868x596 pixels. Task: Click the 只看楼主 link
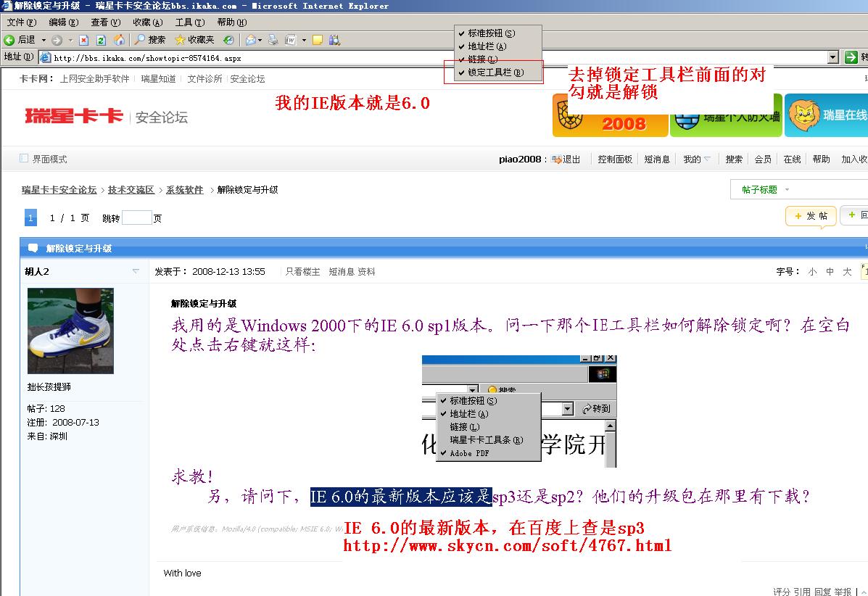click(303, 272)
